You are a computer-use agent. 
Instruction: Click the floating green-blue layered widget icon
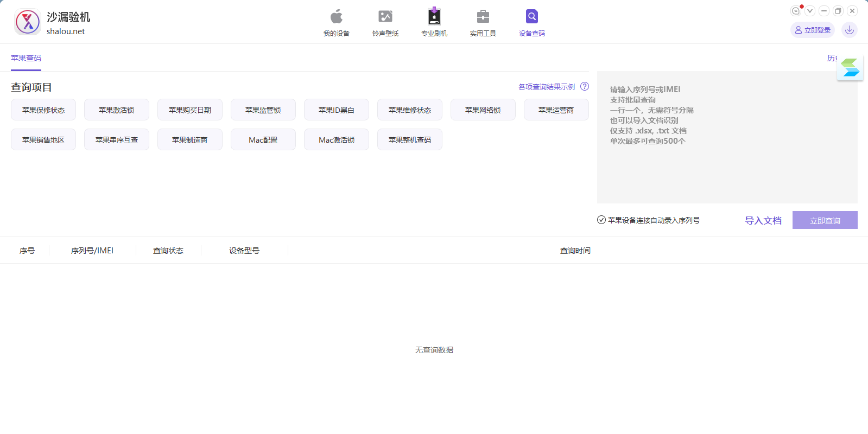coord(850,68)
